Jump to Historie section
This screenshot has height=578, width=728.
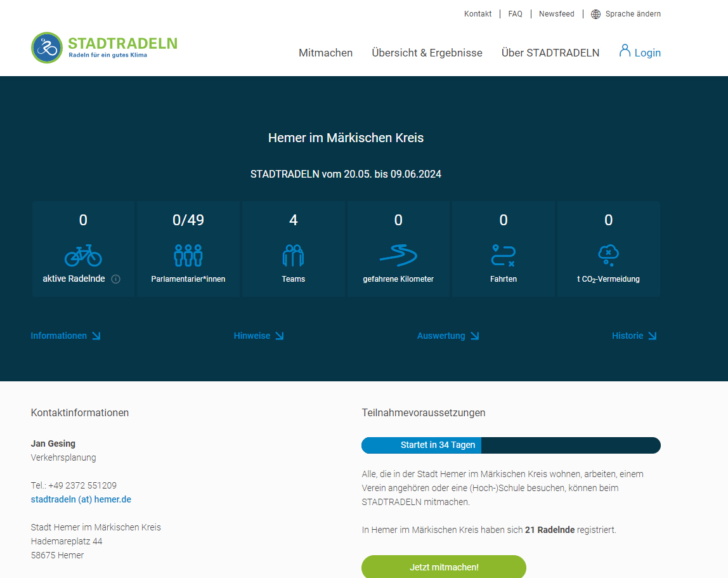pyautogui.click(x=627, y=336)
